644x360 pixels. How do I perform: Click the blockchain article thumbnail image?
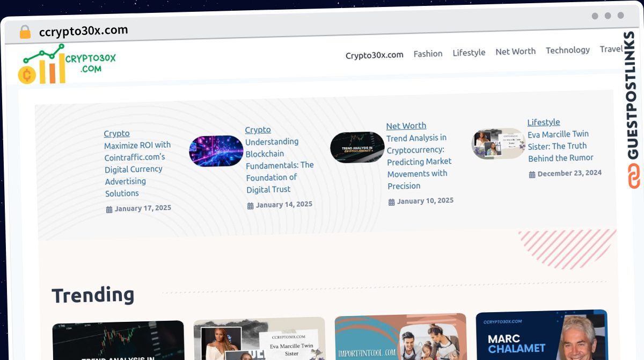[x=216, y=151]
